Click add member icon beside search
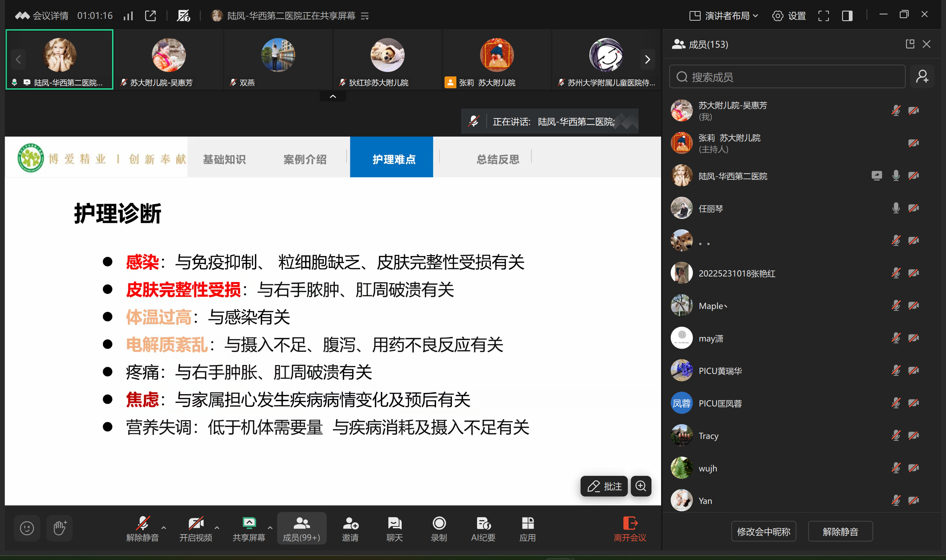This screenshot has width=946, height=560. click(922, 77)
